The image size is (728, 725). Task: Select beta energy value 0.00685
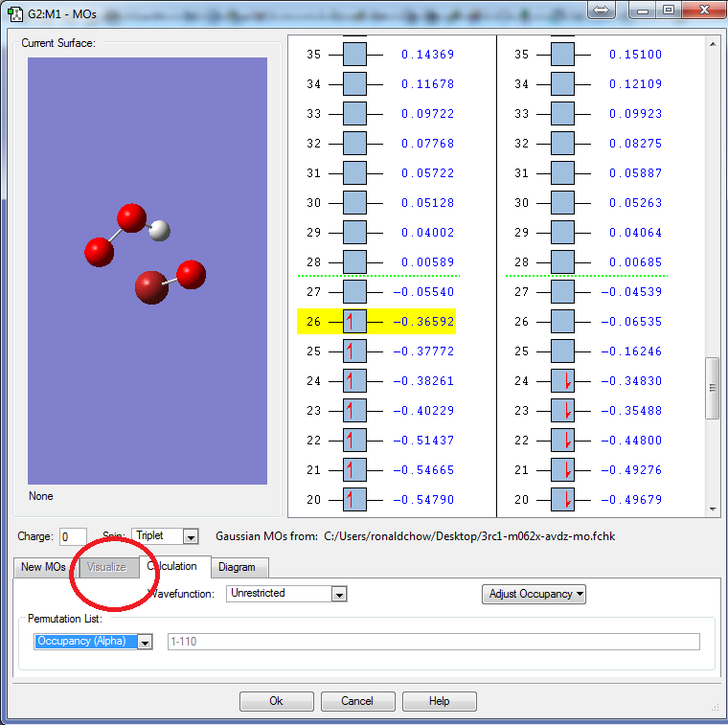(x=636, y=261)
